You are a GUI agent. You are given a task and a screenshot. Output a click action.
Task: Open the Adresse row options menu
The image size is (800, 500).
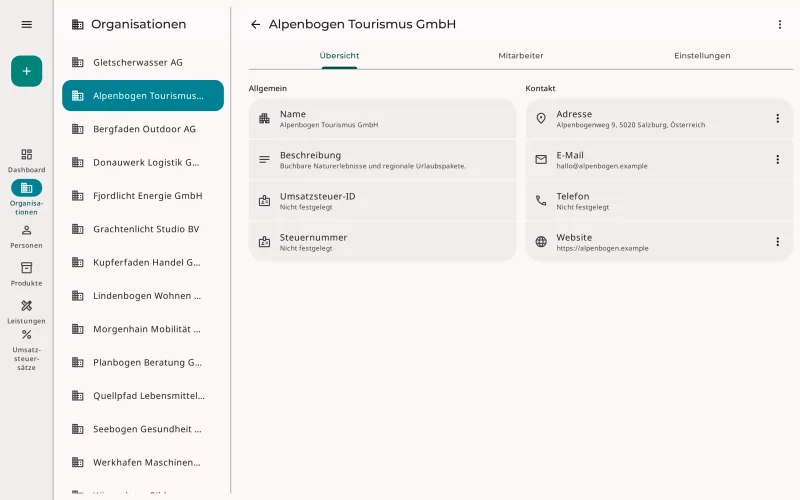pos(778,118)
